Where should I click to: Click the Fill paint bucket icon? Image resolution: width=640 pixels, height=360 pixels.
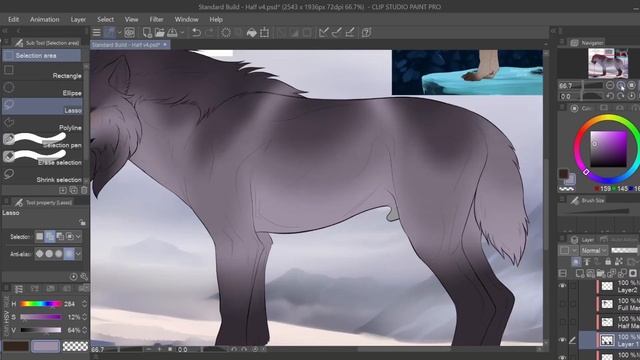(x=251, y=33)
